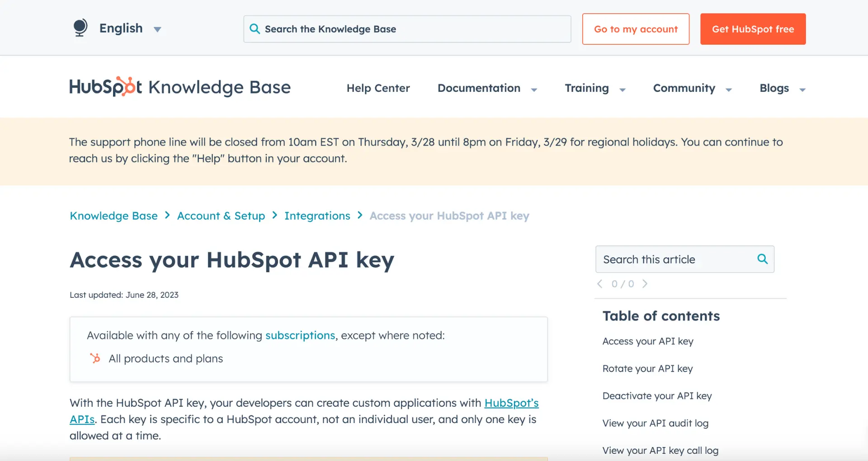Viewport: 868px width, 461px height.
Task: Go to the Account & Setup breadcrumb
Action: tap(221, 216)
